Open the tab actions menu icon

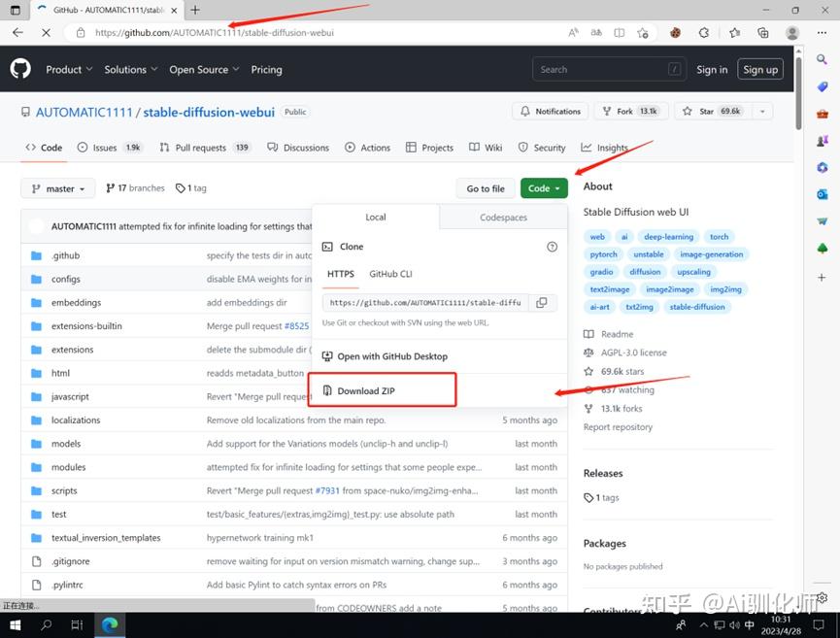coord(15,10)
